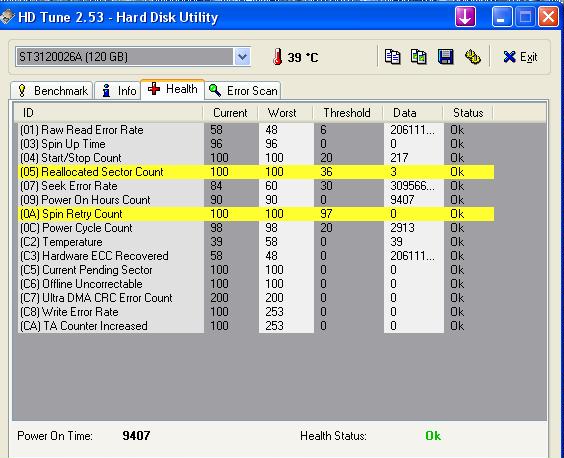Switch to the Benchmark tab
564x458 pixels.
[52, 91]
